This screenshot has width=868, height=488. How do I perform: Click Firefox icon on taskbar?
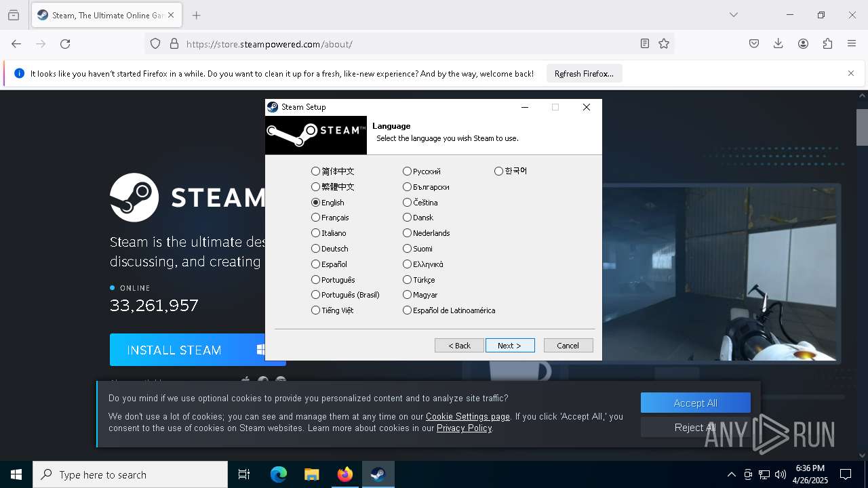point(345,474)
